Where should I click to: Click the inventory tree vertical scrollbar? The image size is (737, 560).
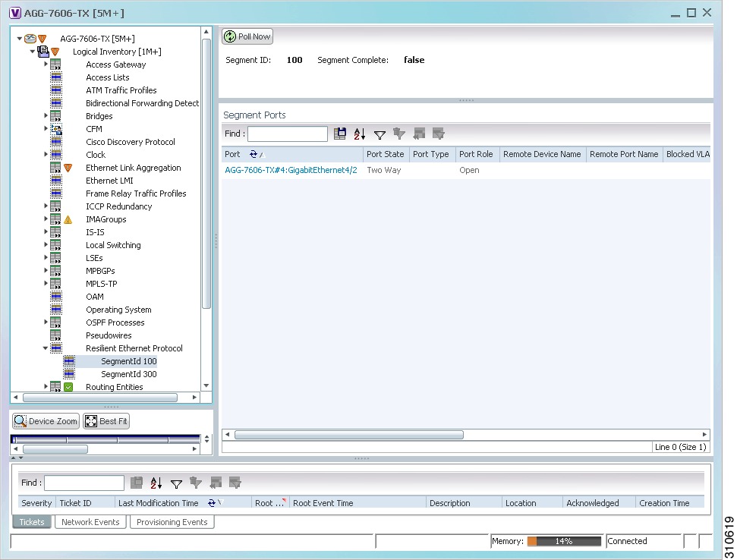[x=206, y=174]
